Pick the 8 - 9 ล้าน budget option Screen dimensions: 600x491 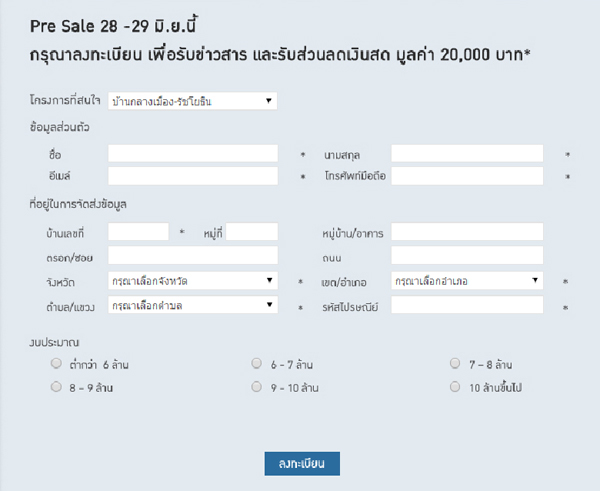[x=56, y=385]
